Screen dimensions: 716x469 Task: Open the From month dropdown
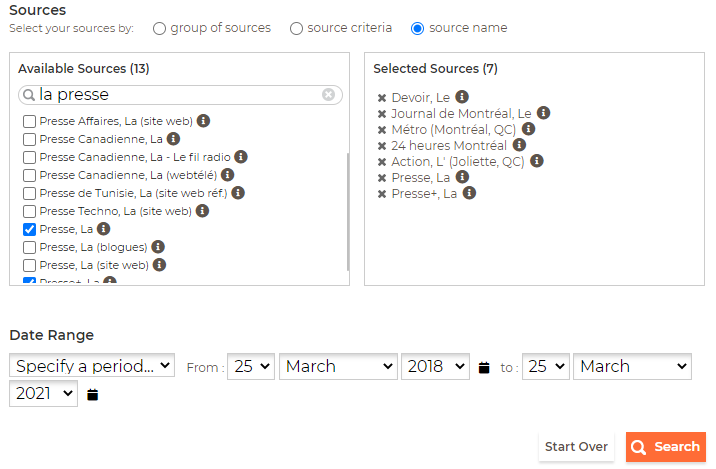tap(338, 366)
